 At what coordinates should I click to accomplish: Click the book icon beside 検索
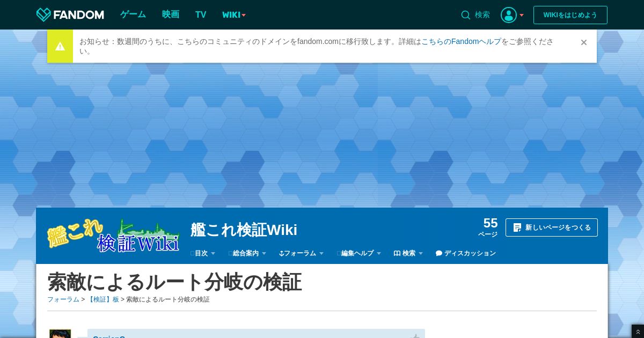[397, 253]
